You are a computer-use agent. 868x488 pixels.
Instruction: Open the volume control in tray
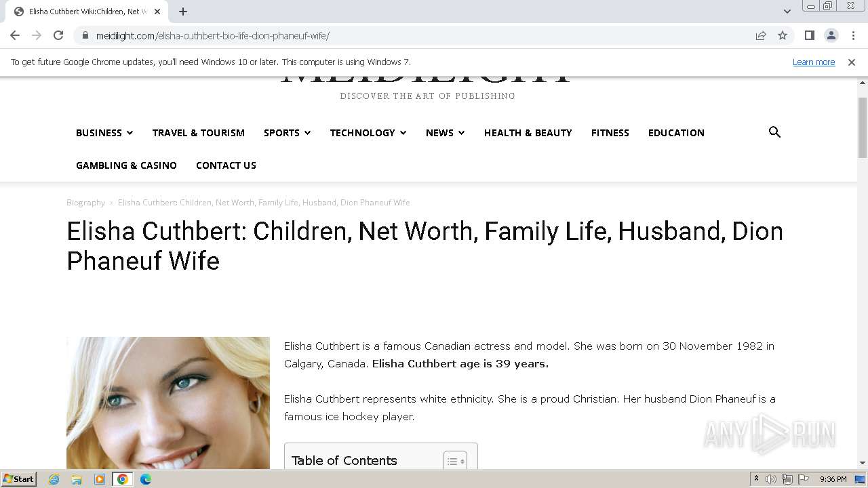coord(771,479)
